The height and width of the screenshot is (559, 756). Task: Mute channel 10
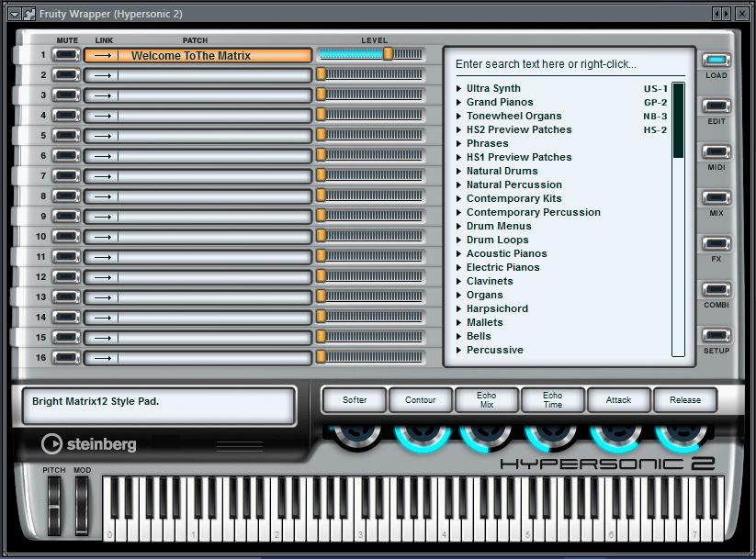66,236
